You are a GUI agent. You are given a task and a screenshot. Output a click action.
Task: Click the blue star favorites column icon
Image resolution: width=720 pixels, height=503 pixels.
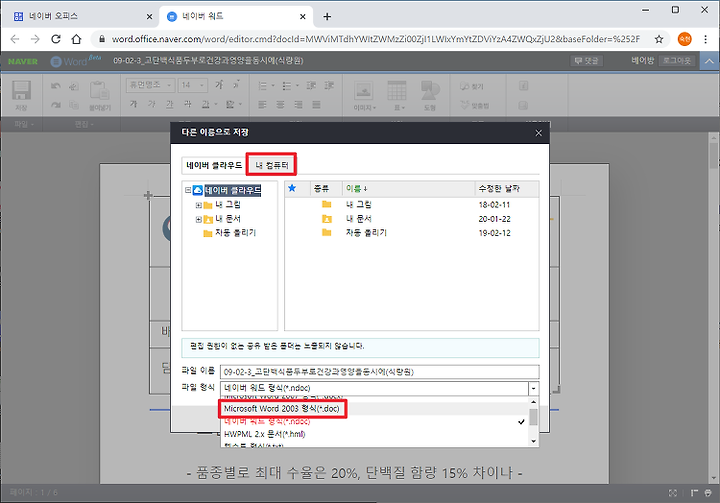pos(292,188)
